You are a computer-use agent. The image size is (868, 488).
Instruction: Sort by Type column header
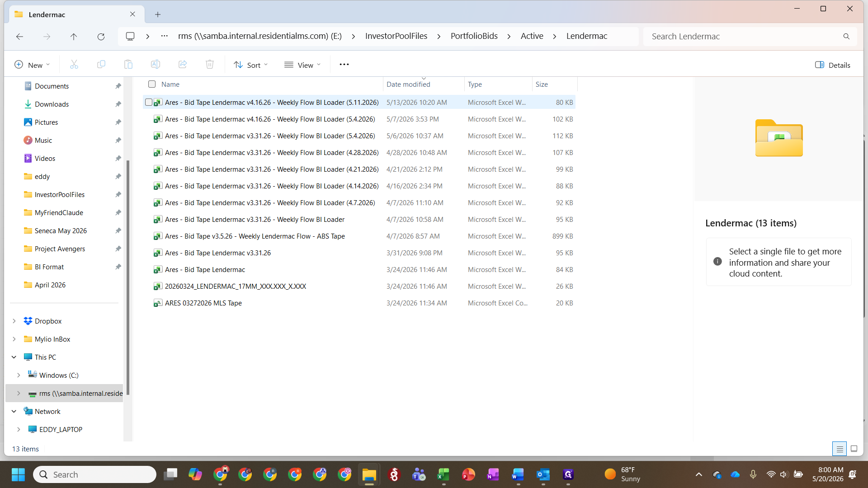click(475, 84)
